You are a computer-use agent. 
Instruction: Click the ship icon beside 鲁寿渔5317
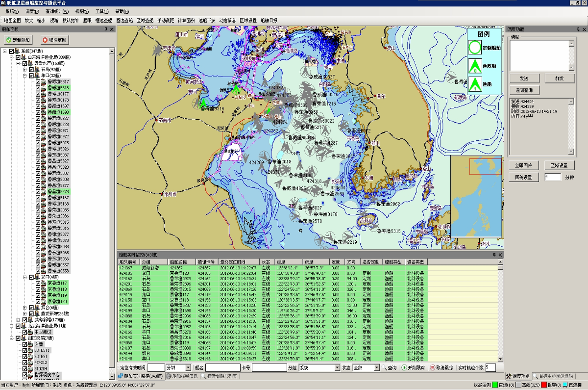[x=44, y=81]
